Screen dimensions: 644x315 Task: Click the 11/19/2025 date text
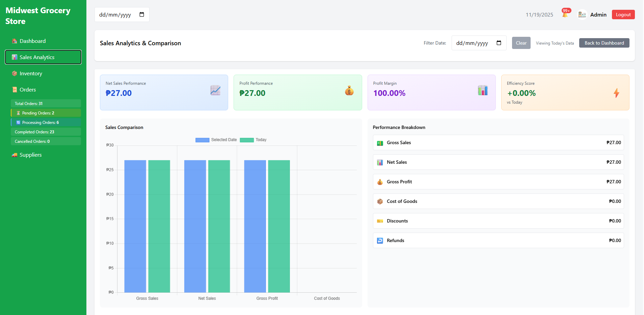click(x=539, y=15)
